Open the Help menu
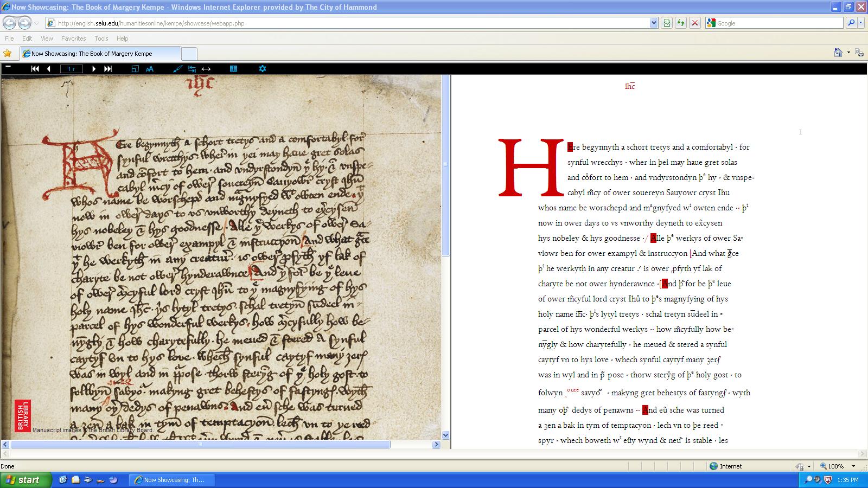The image size is (868, 488). (122, 38)
